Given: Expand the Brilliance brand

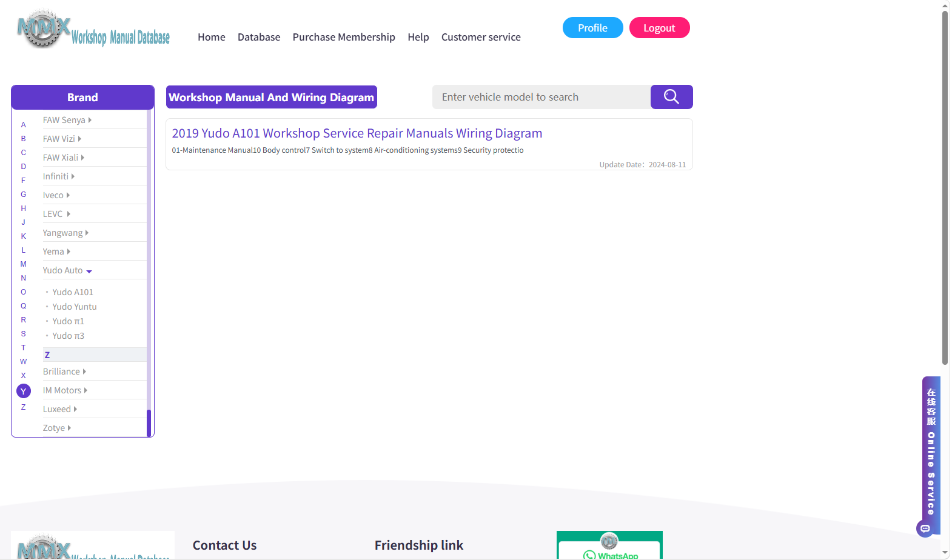Looking at the screenshot, I should pyautogui.click(x=64, y=372).
